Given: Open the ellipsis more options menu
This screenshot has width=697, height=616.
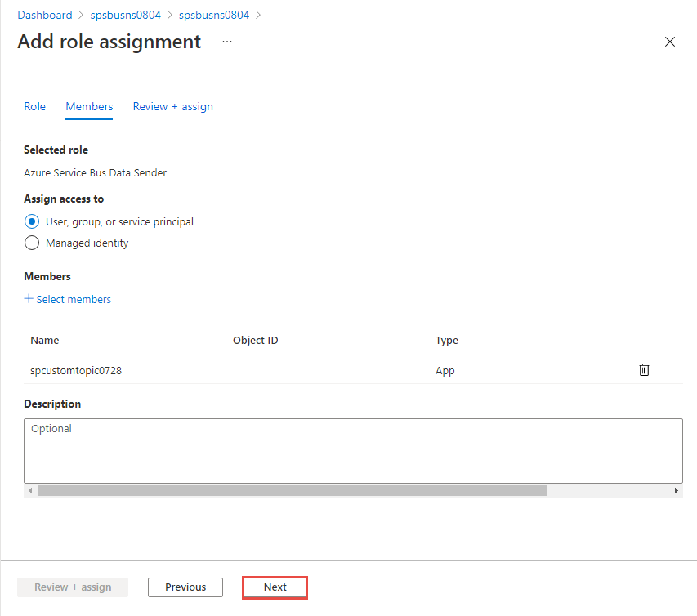Looking at the screenshot, I should coord(227,42).
